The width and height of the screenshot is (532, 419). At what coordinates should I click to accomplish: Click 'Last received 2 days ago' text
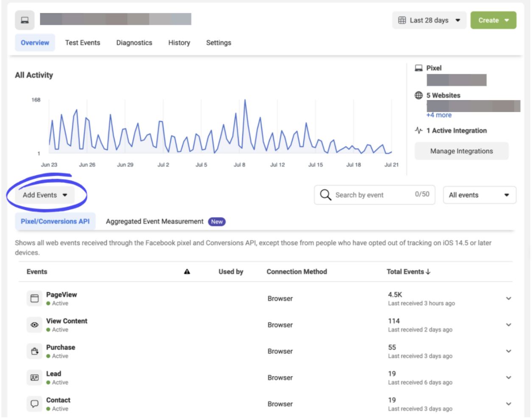[x=420, y=330]
